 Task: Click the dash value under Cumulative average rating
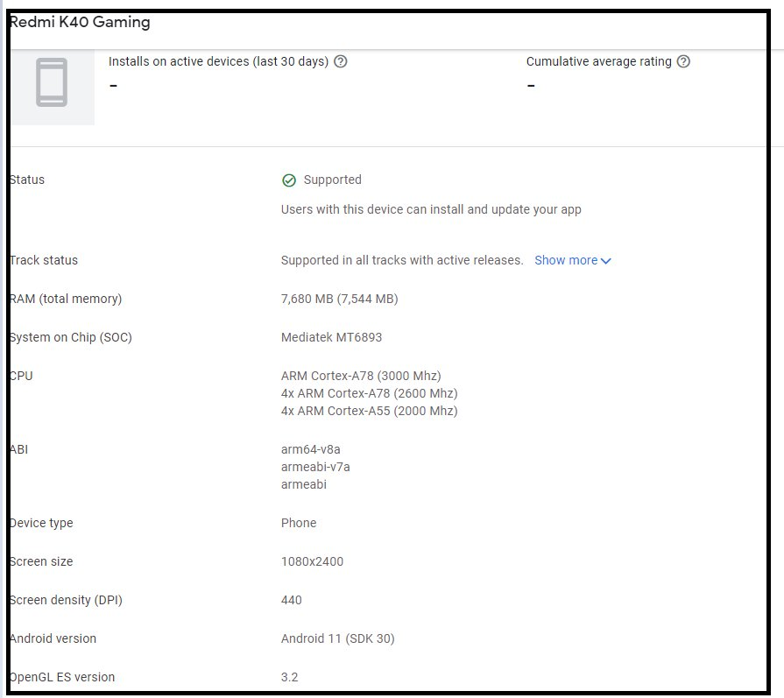531,86
